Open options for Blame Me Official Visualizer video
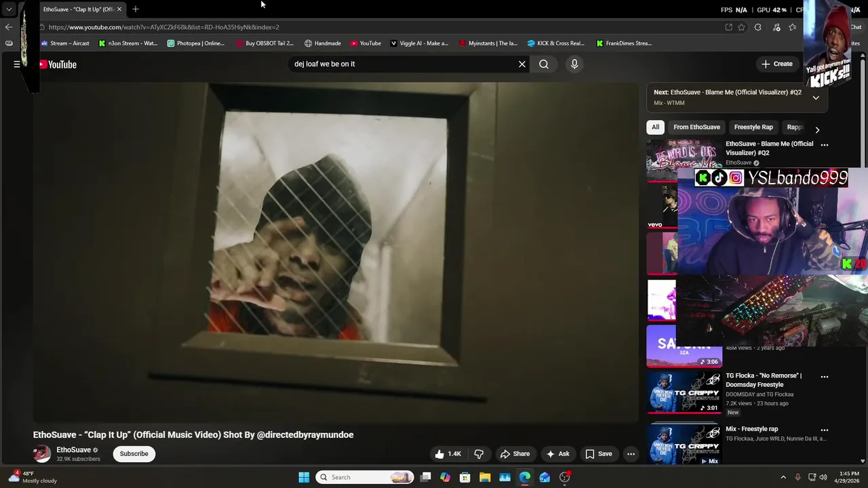This screenshot has height=488, width=868. [x=825, y=144]
